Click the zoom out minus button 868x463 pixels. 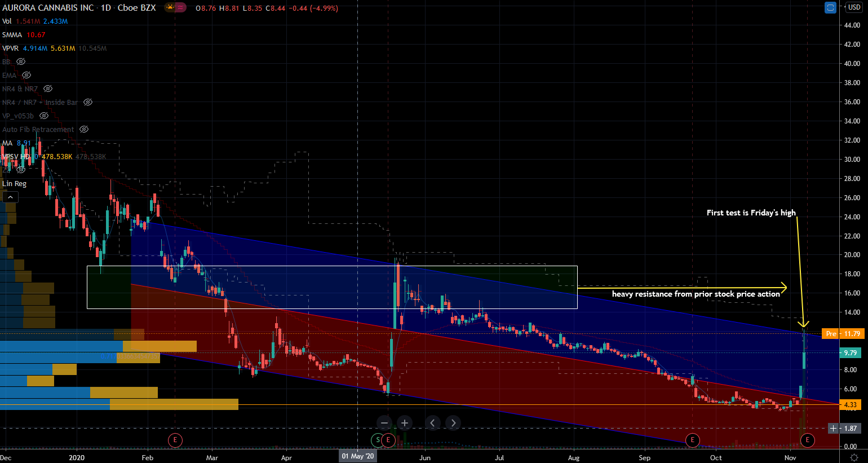tap(384, 423)
